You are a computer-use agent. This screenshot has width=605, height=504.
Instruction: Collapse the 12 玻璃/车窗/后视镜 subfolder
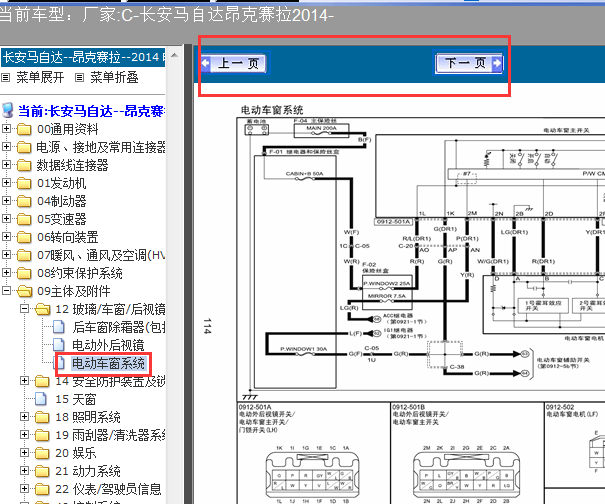click(x=24, y=308)
